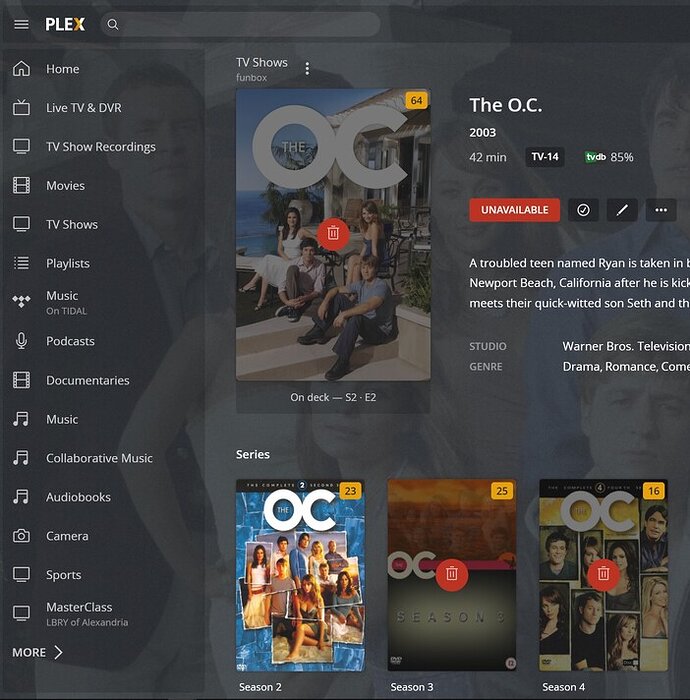
Task: Select the Collaborative Music note icon
Action: pos(21,458)
